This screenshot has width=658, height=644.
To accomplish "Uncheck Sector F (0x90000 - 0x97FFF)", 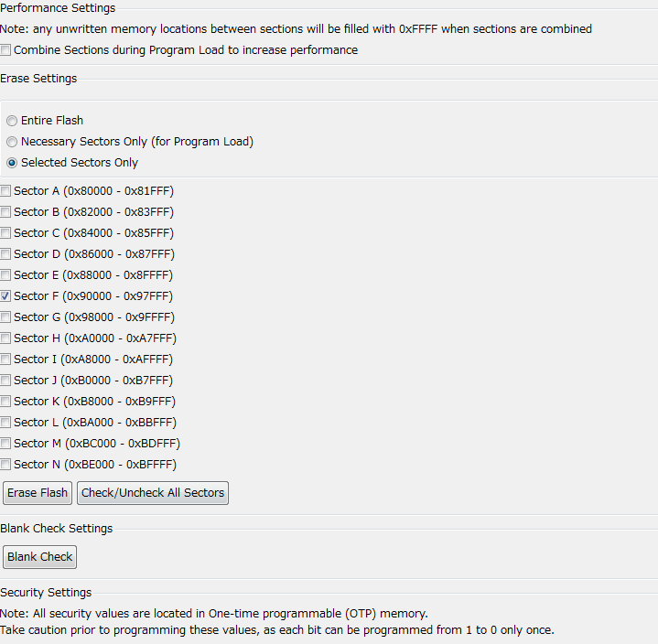I will pyautogui.click(x=6, y=296).
